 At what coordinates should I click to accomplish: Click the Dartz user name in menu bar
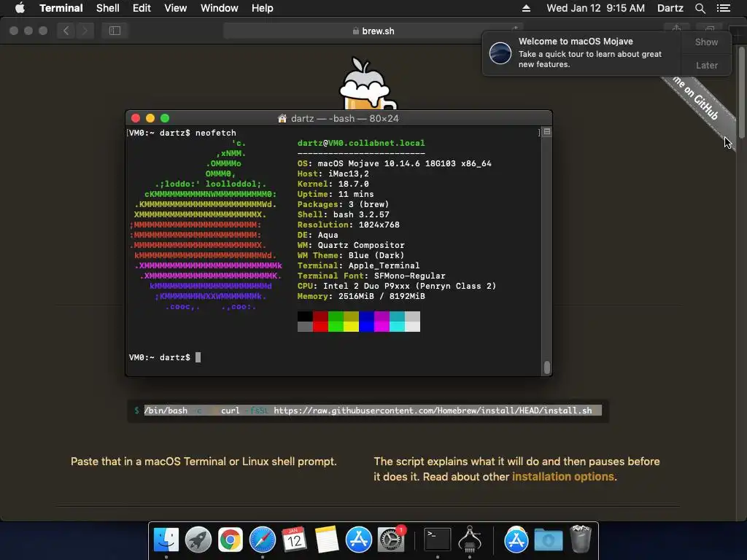coord(670,8)
